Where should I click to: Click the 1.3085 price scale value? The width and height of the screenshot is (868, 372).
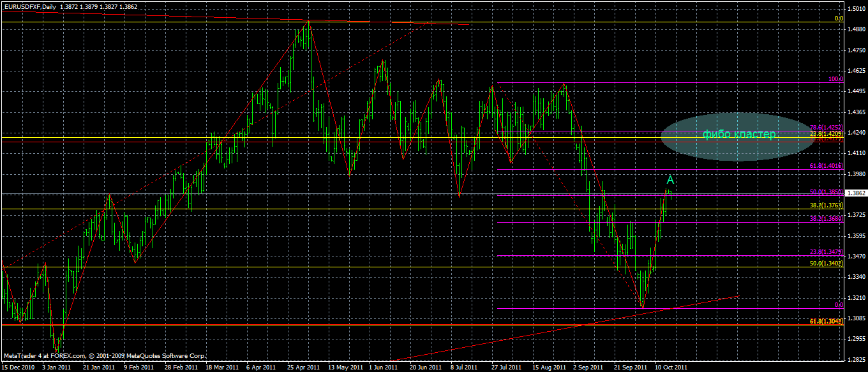[857, 318]
